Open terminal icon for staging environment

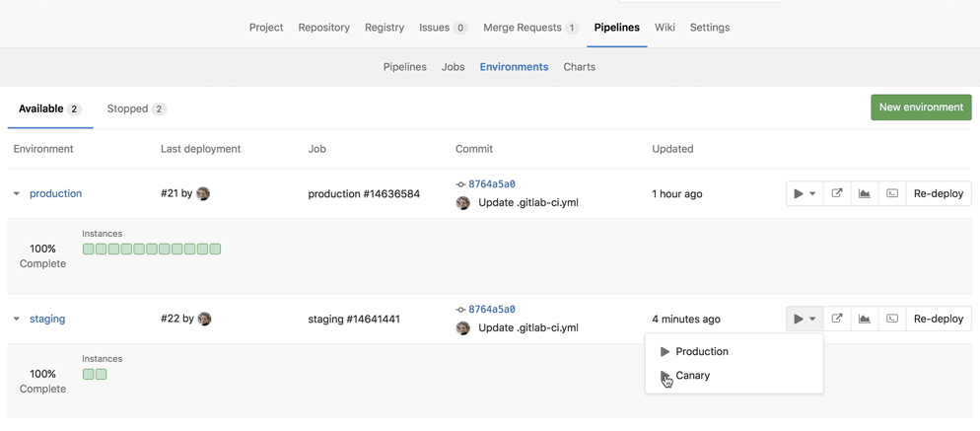pyautogui.click(x=892, y=319)
